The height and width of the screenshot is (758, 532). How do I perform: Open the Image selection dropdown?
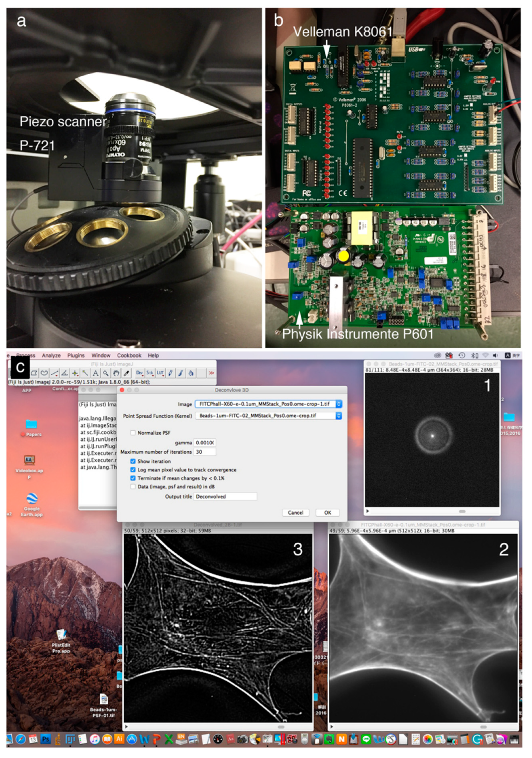tap(338, 404)
